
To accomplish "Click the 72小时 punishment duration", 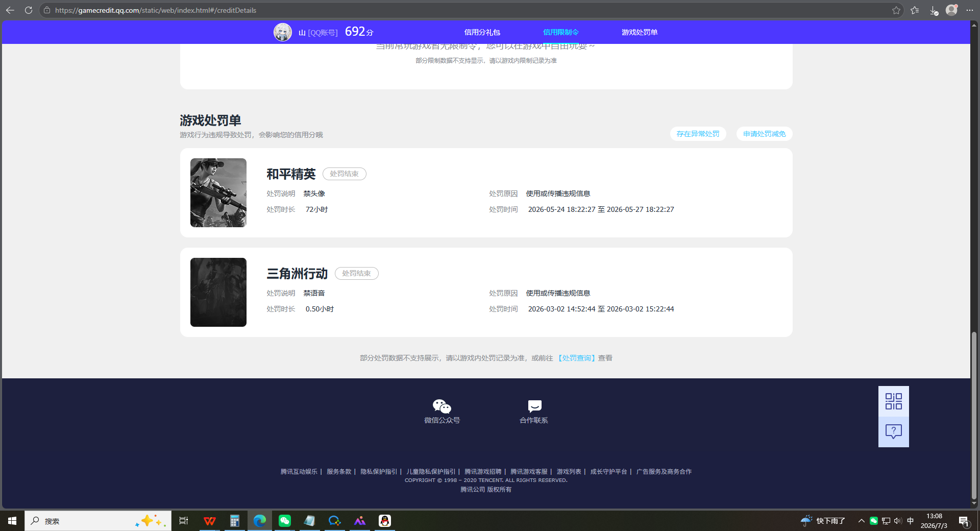I will (316, 209).
